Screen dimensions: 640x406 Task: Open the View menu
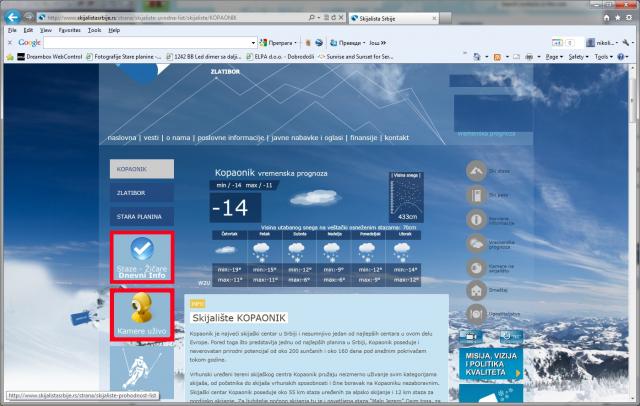[46, 30]
